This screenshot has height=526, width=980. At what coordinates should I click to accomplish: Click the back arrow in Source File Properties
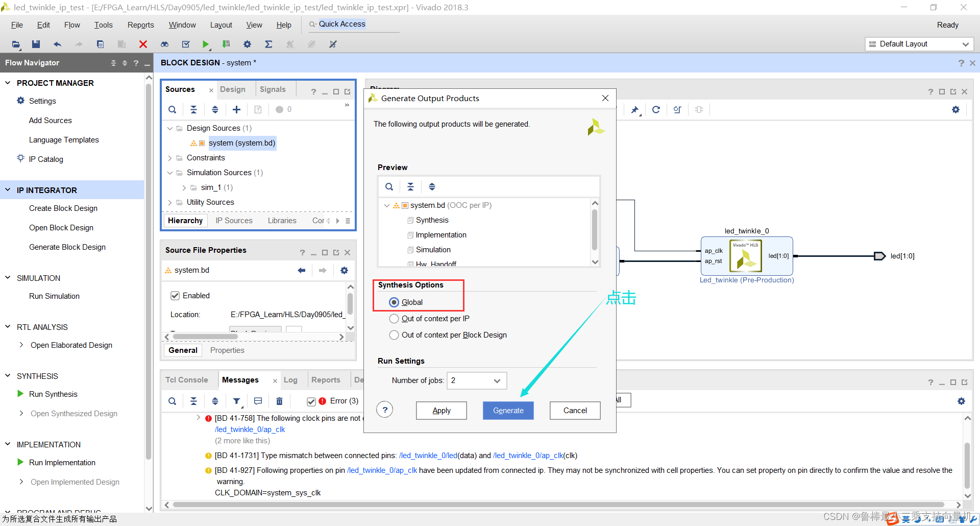(301, 270)
